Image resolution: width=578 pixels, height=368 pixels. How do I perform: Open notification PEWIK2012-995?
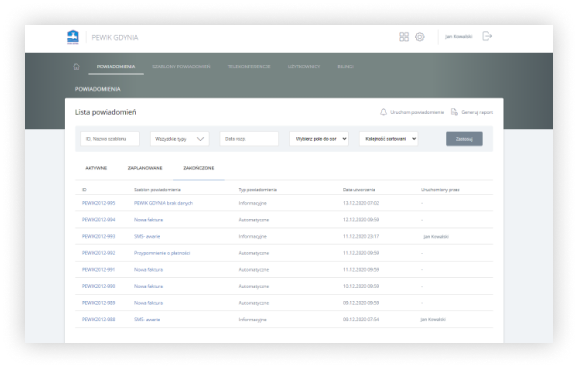point(98,203)
